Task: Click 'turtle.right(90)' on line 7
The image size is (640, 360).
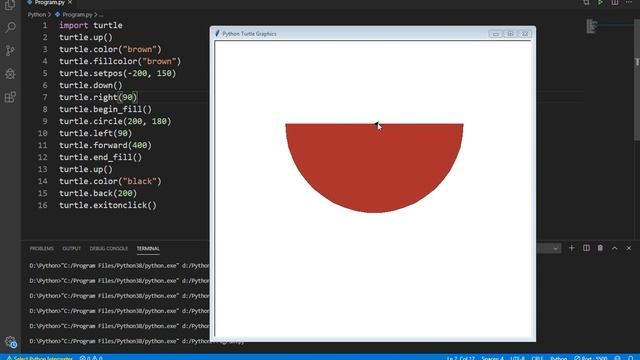Action: [98, 97]
